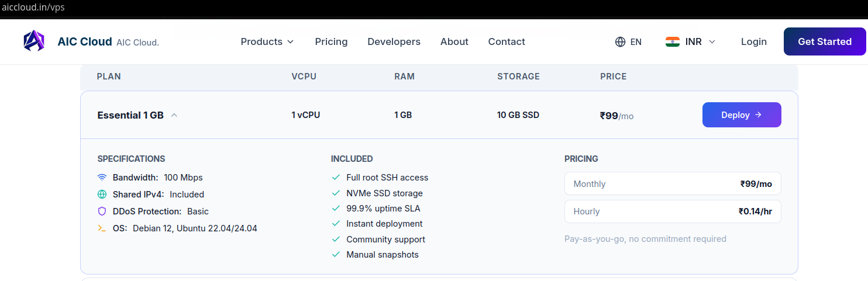This screenshot has width=868, height=281.
Task: Click the globe language icon
Action: click(x=621, y=42)
